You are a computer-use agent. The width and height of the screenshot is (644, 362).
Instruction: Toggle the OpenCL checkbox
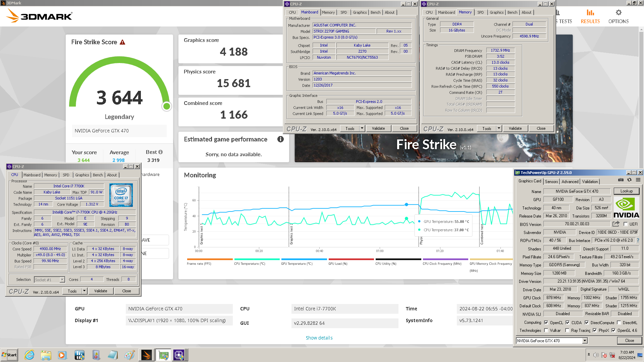[x=546, y=323]
